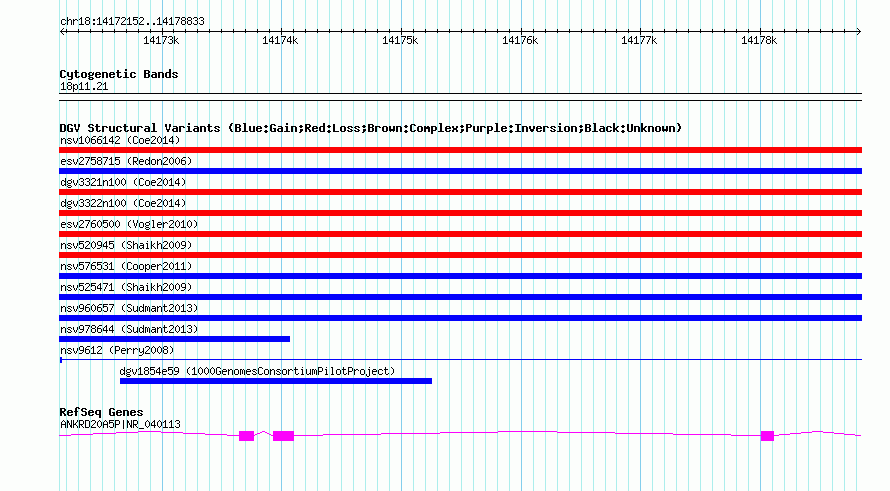890x491 pixels.
Task: Click the left arrow of the coordinate ruler
Action: [62, 32]
